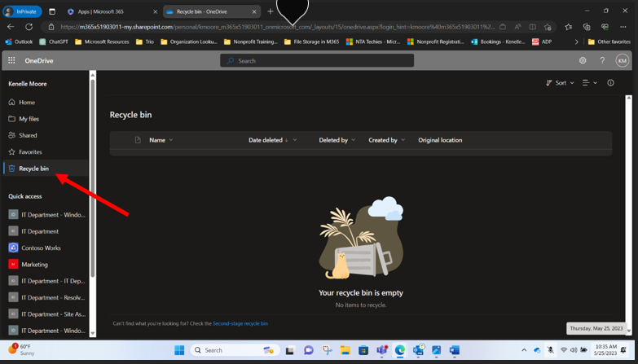Viewport: 638px width, 364px height.
Task: Open OneDrive settings gear icon
Action: click(x=583, y=60)
